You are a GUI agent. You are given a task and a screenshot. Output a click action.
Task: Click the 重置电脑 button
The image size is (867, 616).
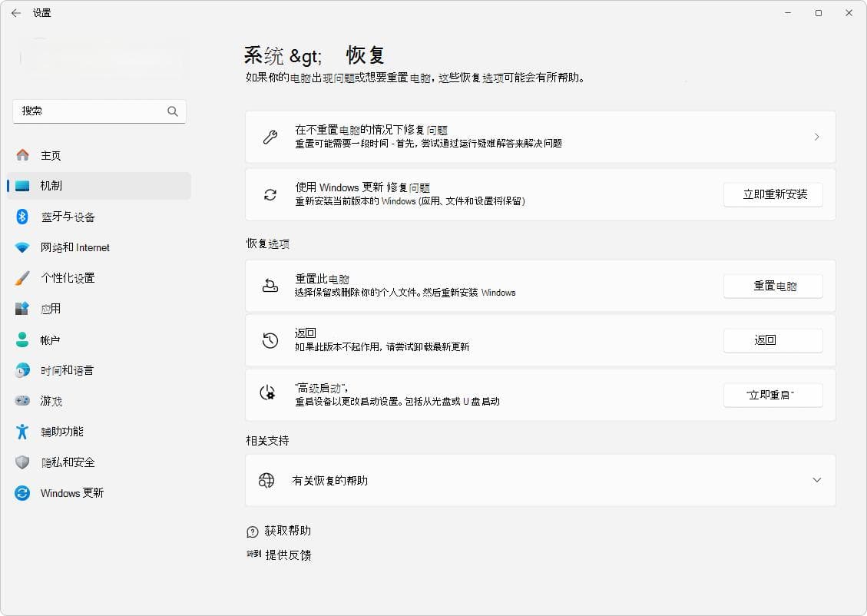773,286
